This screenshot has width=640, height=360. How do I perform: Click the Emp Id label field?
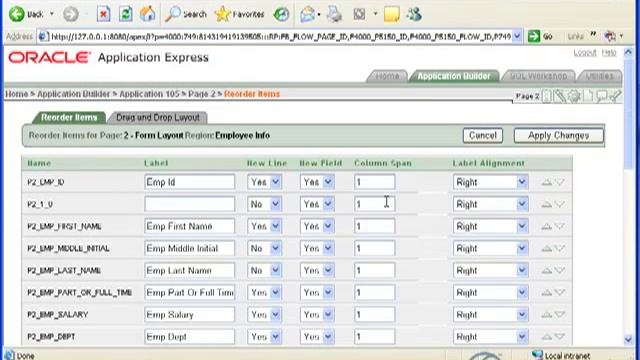coord(189,182)
